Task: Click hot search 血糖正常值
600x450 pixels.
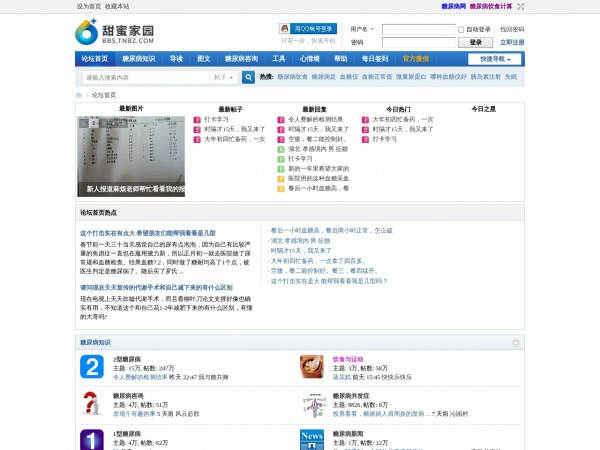Action: pyautogui.click(x=377, y=77)
